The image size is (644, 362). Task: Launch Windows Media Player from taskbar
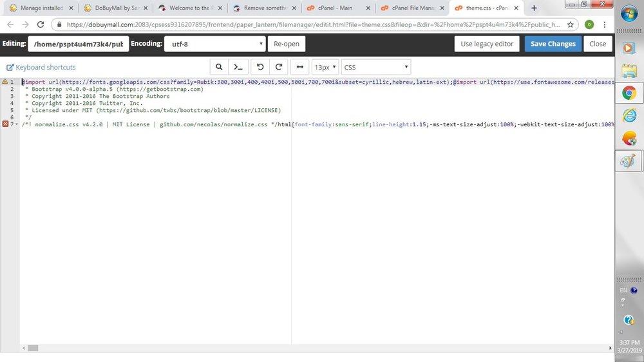tap(629, 48)
